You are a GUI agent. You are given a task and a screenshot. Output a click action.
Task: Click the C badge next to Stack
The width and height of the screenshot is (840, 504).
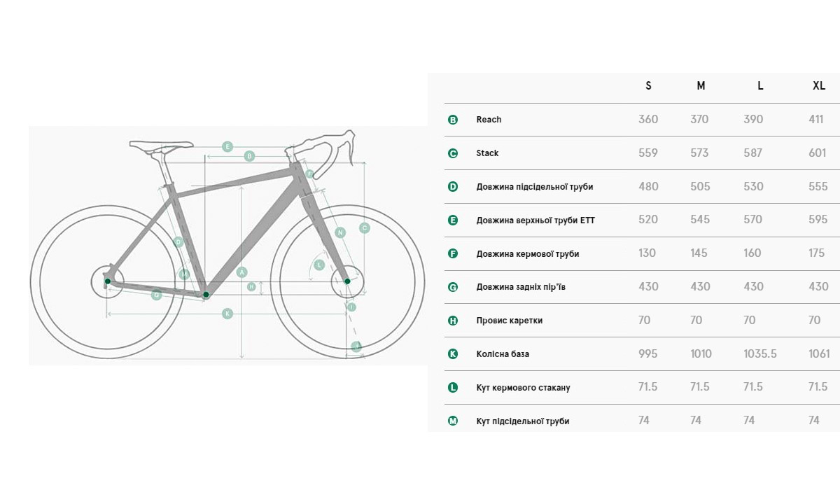tap(453, 153)
